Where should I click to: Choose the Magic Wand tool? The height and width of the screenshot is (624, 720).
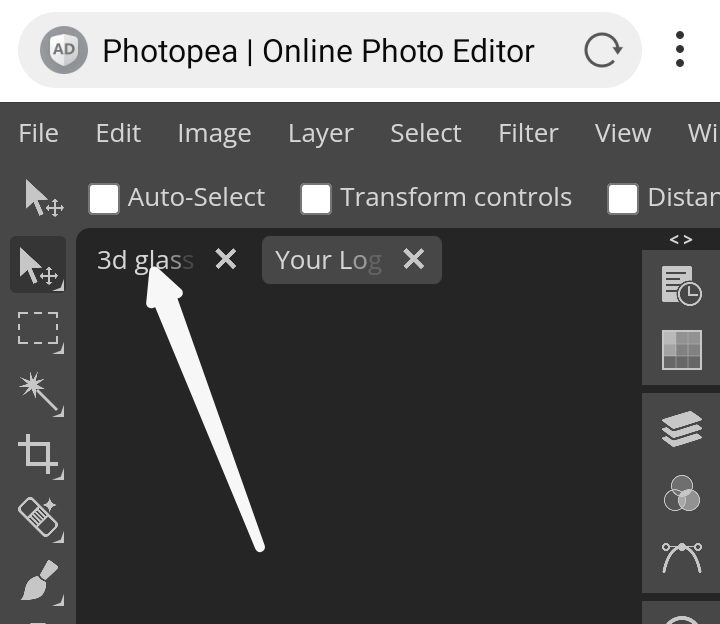[x=39, y=392]
